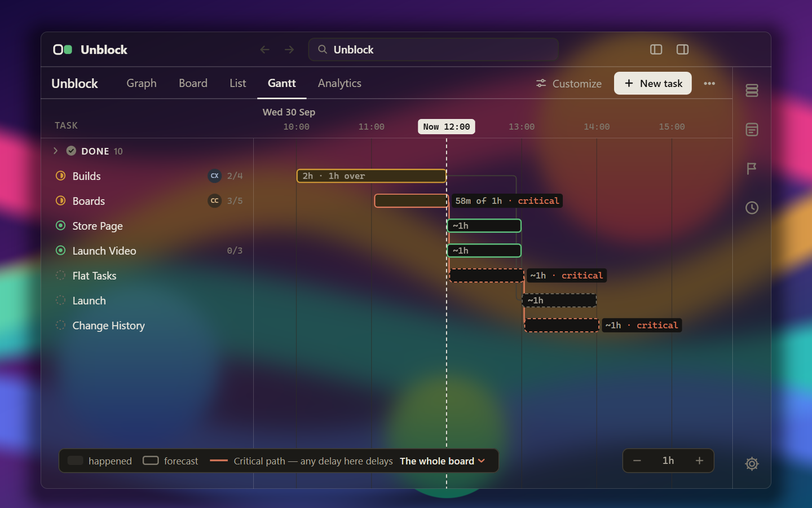The image size is (812, 508).
Task: Click the Launch Video status circle
Action: 60,250
